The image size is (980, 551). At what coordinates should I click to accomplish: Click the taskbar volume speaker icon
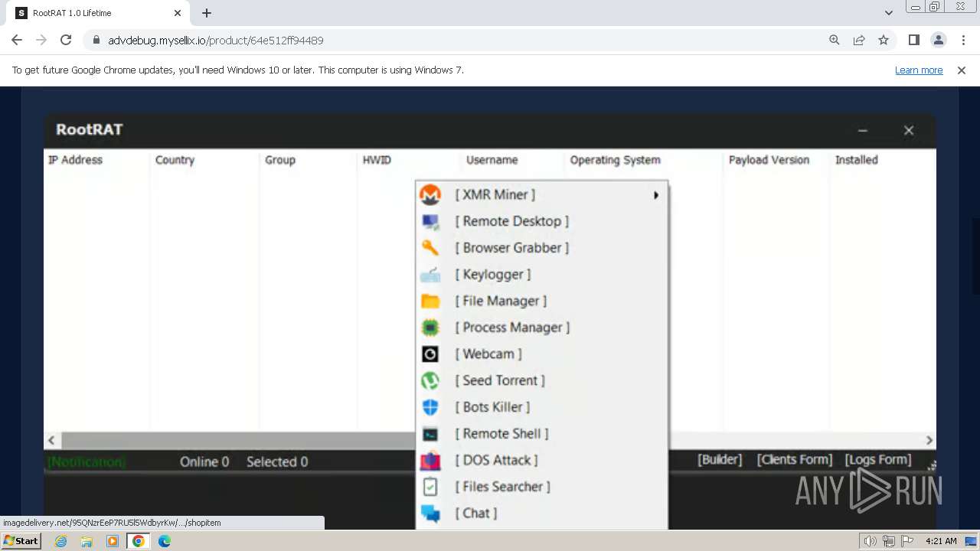[x=870, y=541]
